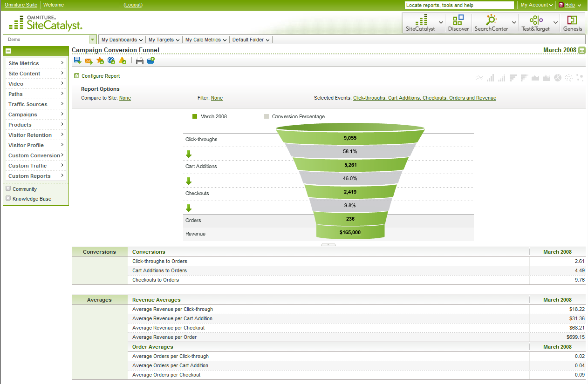This screenshot has height=384, width=588.
Task: Save the report using the disk icon
Action: (77, 60)
